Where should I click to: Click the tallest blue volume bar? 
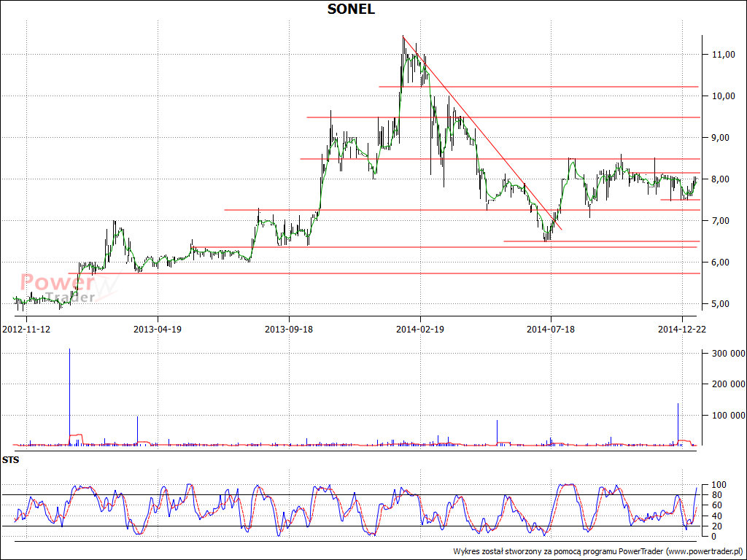[x=69, y=397]
